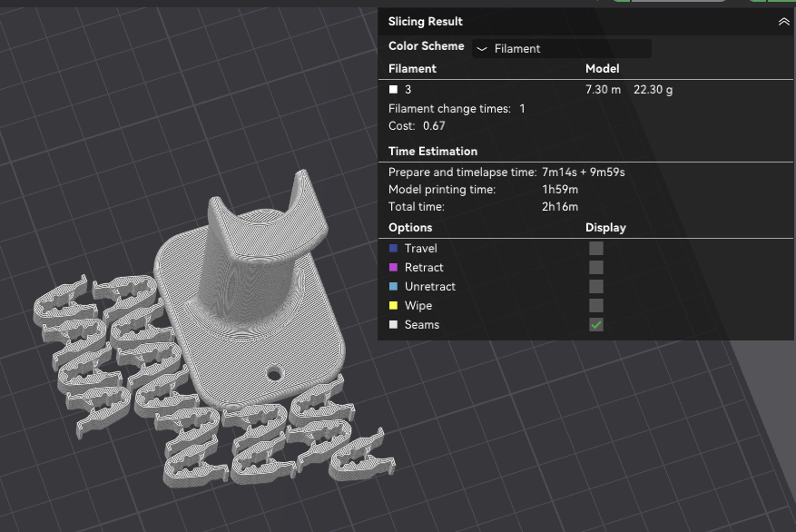Click the 7m14s + 9m59s prepare time
The width and height of the screenshot is (796, 532).
tap(584, 172)
